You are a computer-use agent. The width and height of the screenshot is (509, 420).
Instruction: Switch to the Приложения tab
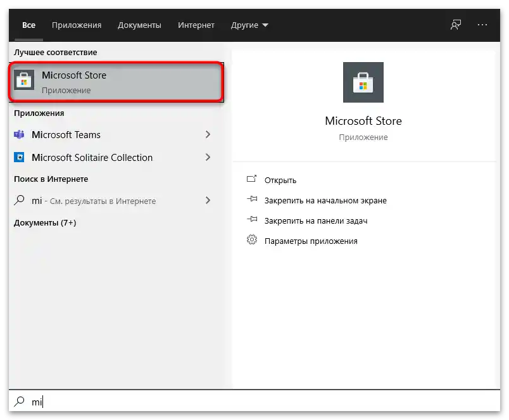tap(77, 25)
